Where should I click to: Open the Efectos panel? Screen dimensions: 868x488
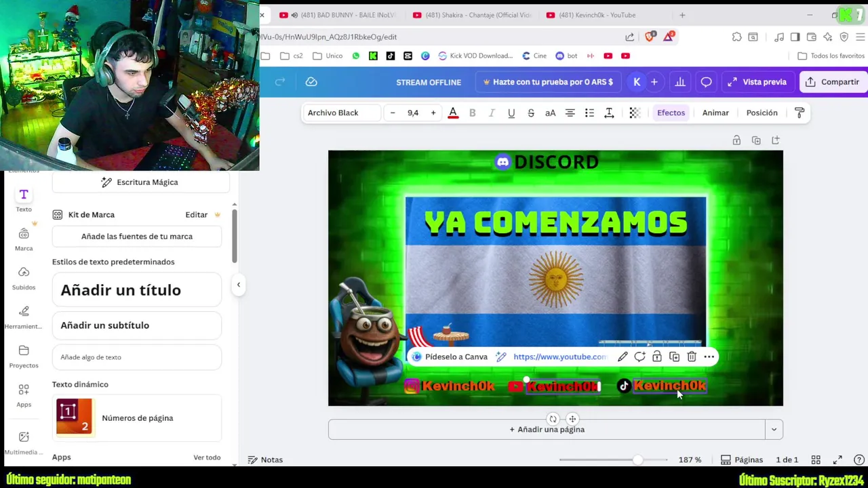tap(671, 113)
